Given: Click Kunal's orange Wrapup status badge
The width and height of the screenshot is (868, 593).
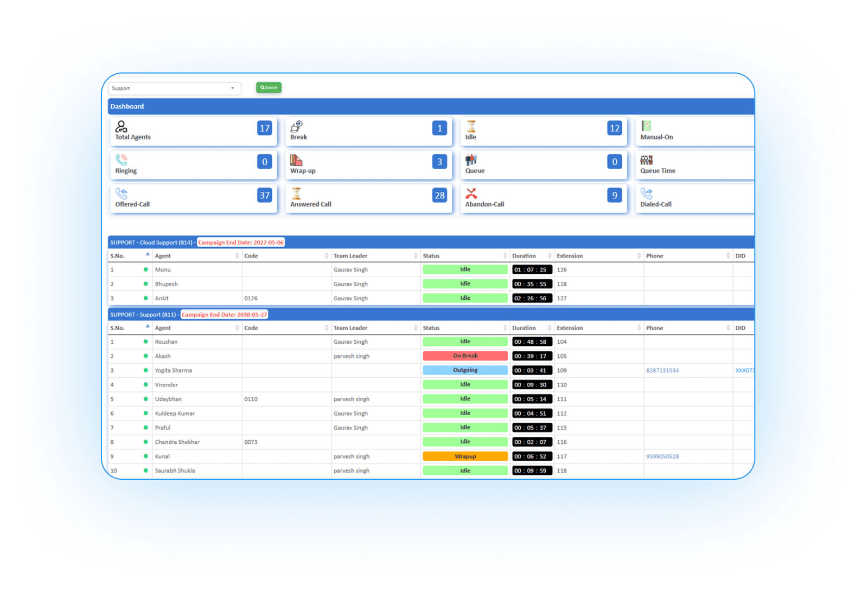Looking at the screenshot, I should 465,456.
